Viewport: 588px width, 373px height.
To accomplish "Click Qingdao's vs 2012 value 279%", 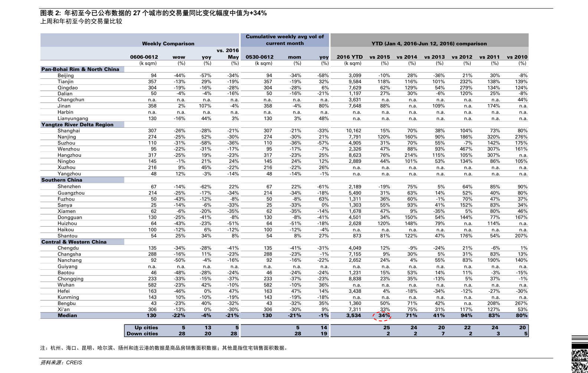I will [x=466, y=88].
